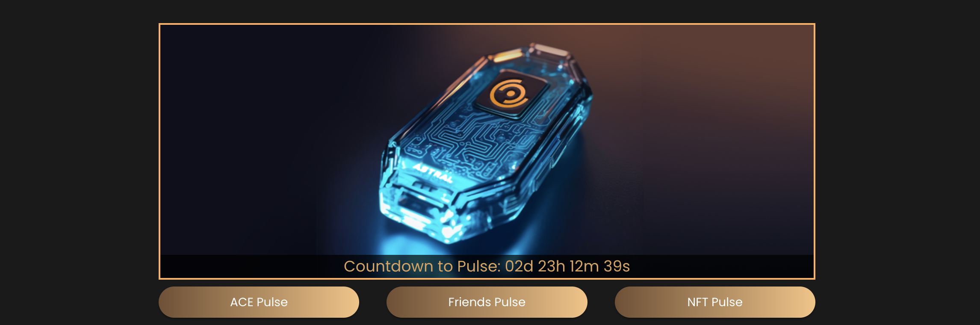Click the orange spiral logo on device
The width and height of the screenshot is (980, 325).
[x=509, y=93]
